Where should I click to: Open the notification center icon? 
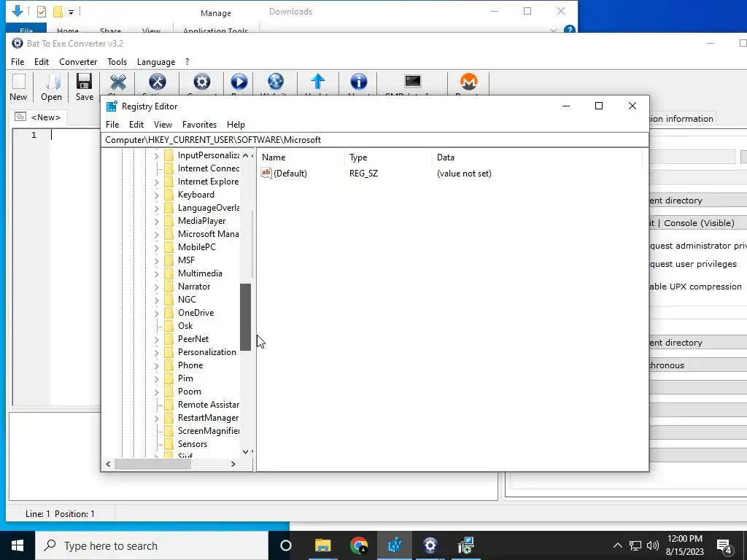coord(724,545)
